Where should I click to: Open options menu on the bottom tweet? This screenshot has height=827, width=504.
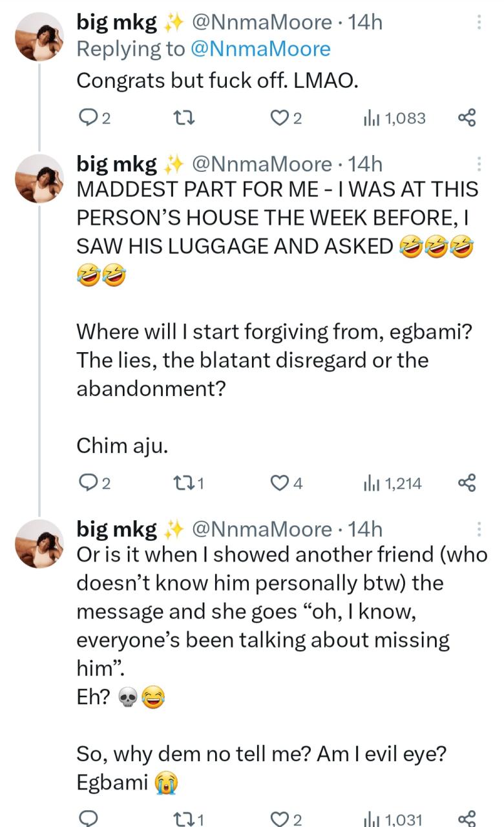click(x=479, y=530)
